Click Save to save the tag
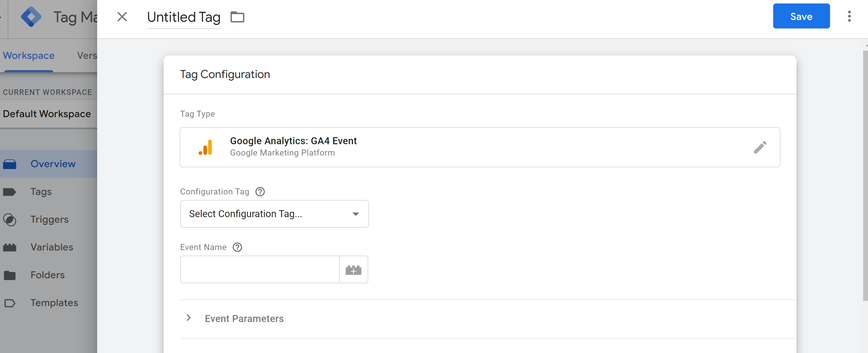This screenshot has height=353, width=868. [x=801, y=16]
